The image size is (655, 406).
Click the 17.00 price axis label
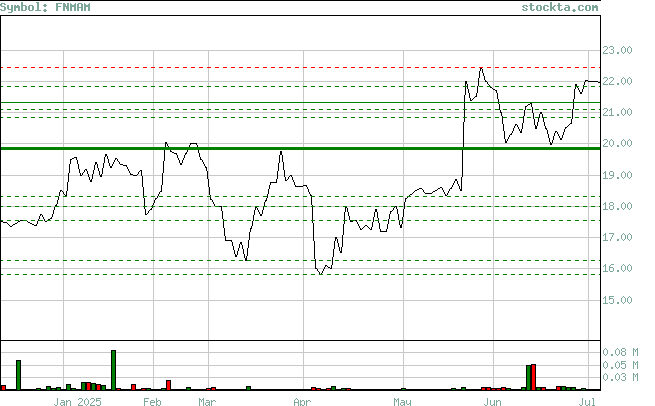click(617, 237)
